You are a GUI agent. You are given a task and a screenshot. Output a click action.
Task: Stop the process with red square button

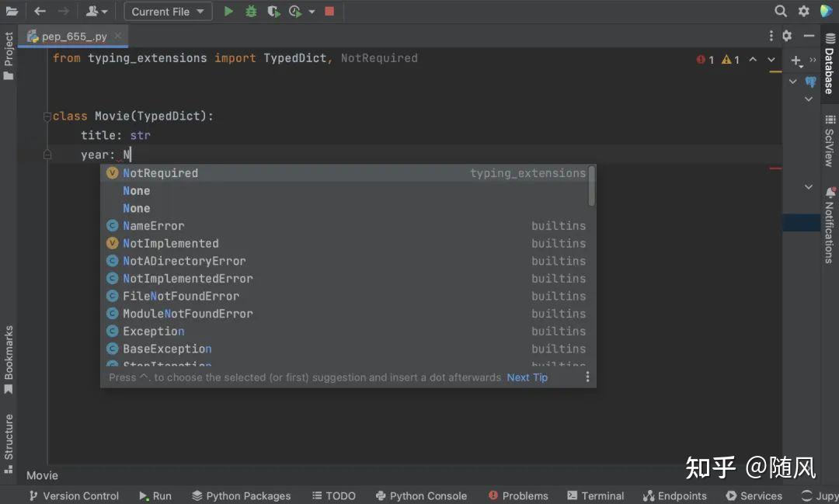pos(329,11)
